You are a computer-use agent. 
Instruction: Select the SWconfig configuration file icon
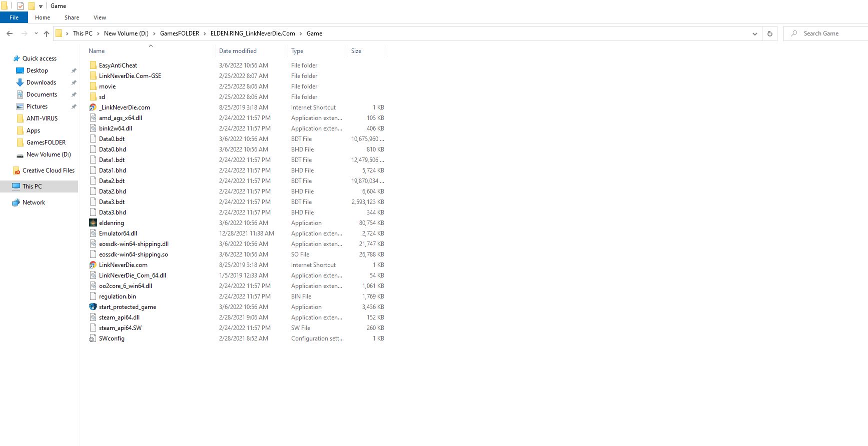[93, 338]
